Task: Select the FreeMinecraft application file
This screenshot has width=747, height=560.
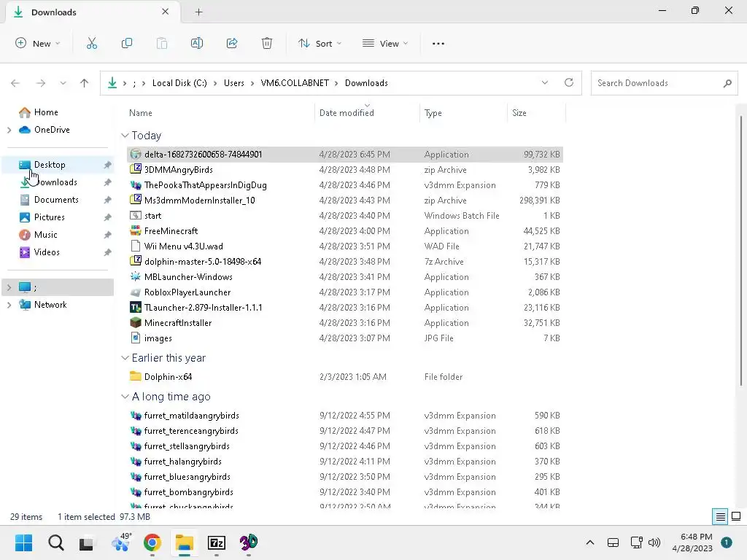Action: point(345,231)
